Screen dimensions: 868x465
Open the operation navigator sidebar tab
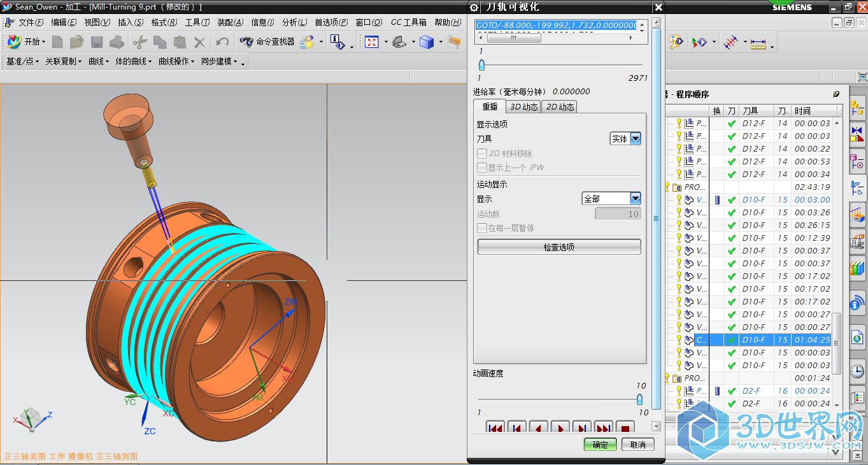pyautogui.click(x=857, y=187)
